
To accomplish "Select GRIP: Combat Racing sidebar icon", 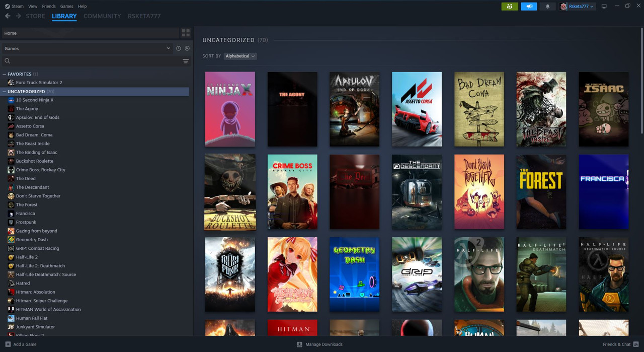I will [11, 248].
